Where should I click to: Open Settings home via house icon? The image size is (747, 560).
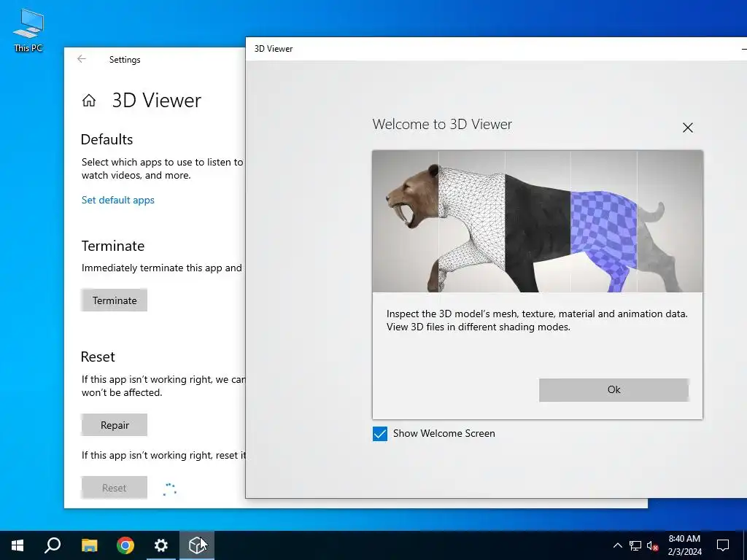pos(88,101)
